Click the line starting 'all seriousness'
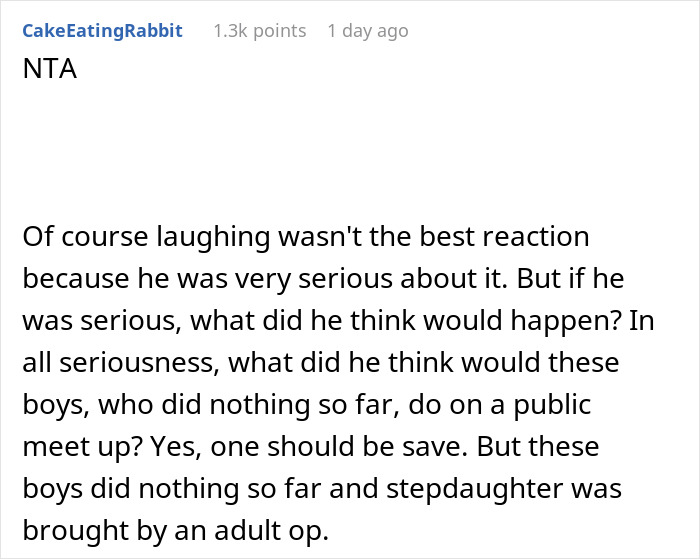Viewport: 700px width, 559px height. click(321, 363)
